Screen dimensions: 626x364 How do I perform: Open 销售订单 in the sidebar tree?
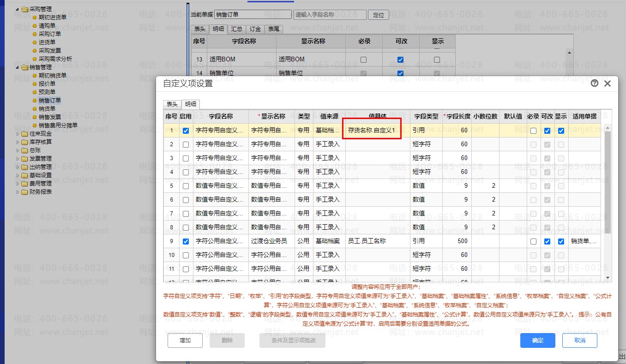49,100
